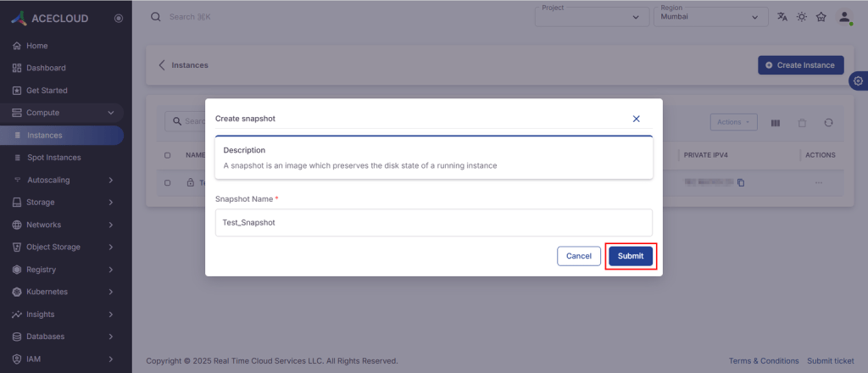
Task: Toggle the sidebar pin radio icon
Action: coord(118,18)
